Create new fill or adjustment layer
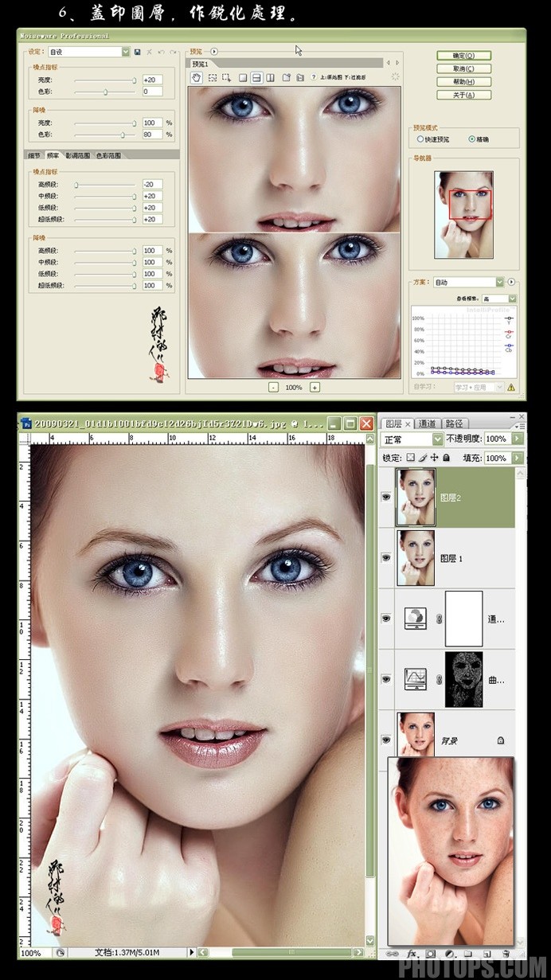 tap(449, 953)
